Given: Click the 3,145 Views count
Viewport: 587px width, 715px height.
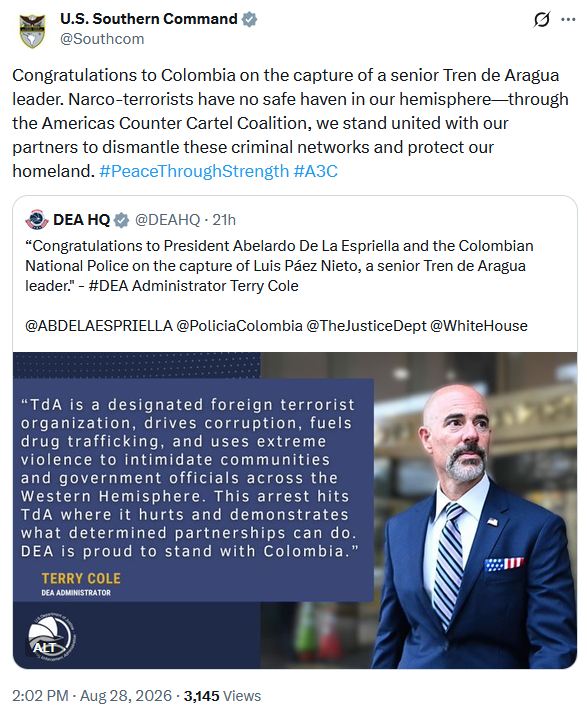Looking at the screenshot, I should (222, 696).
